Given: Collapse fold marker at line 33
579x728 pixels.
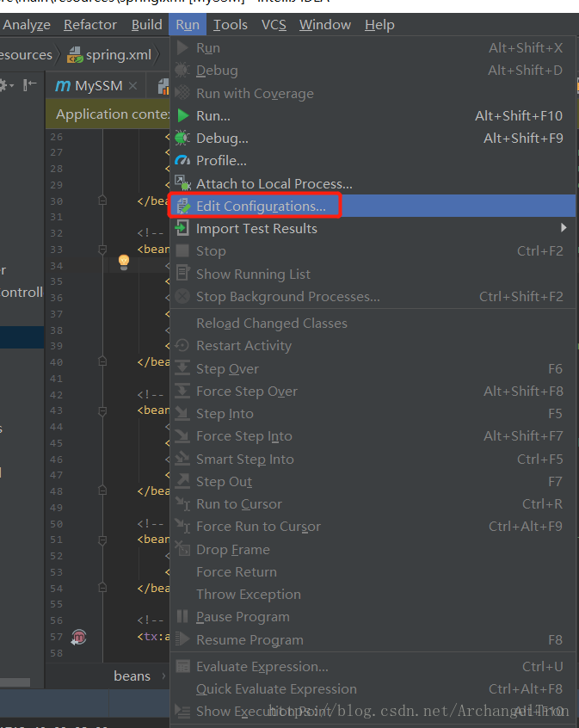Looking at the screenshot, I should click(102, 250).
